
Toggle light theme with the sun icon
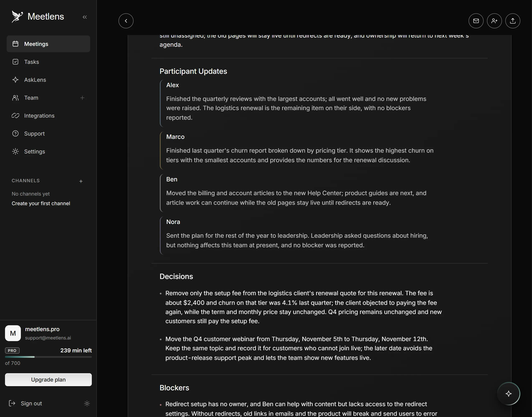[87, 403]
